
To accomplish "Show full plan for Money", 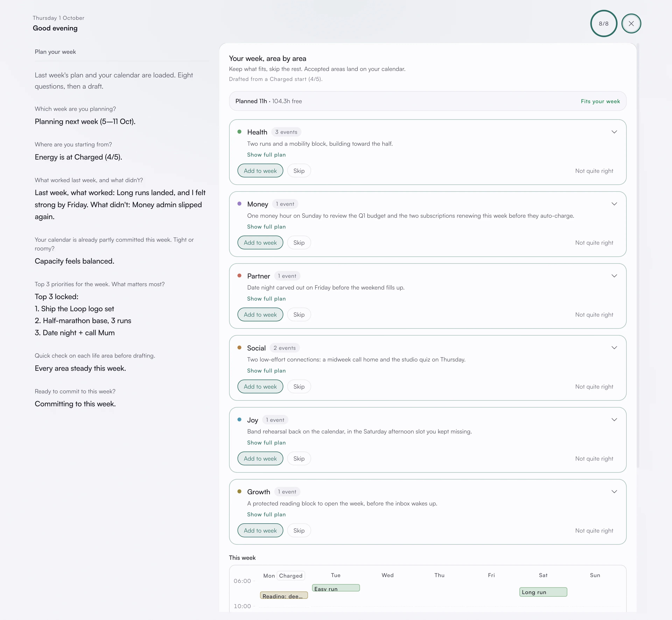I will coord(267,227).
